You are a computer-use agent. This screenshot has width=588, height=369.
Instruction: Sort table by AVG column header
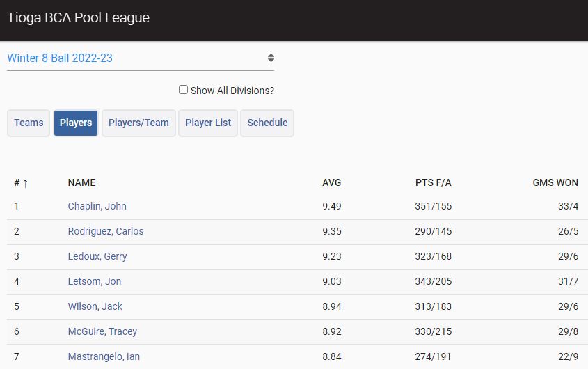[x=331, y=183]
